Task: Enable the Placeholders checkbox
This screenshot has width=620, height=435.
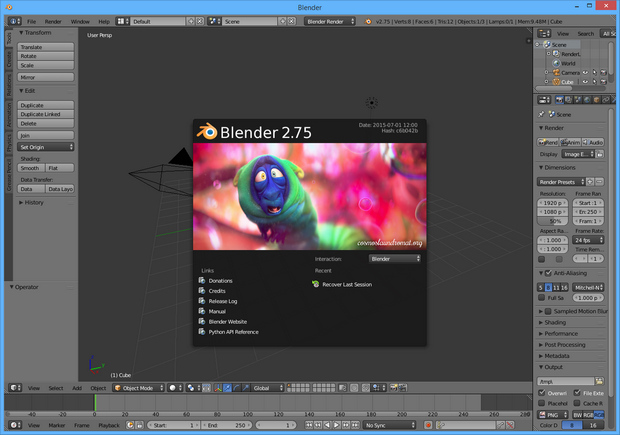Action: [x=542, y=403]
